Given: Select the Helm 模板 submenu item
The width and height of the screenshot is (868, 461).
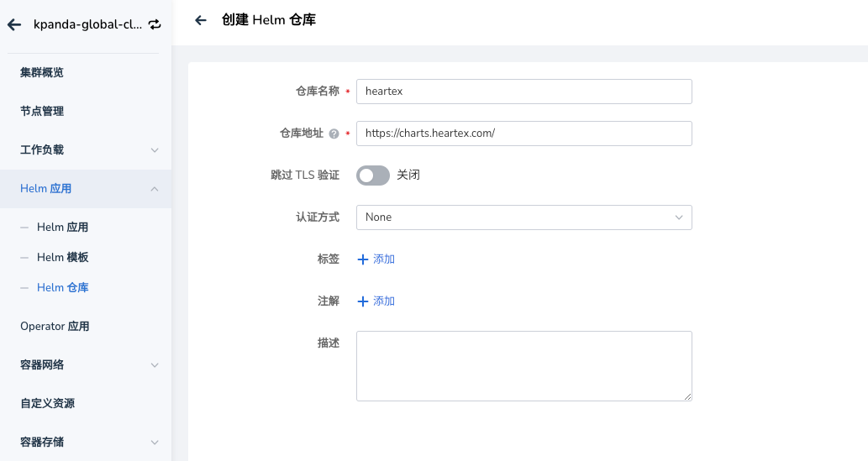Looking at the screenshot, I should click(x=63, y=258).
